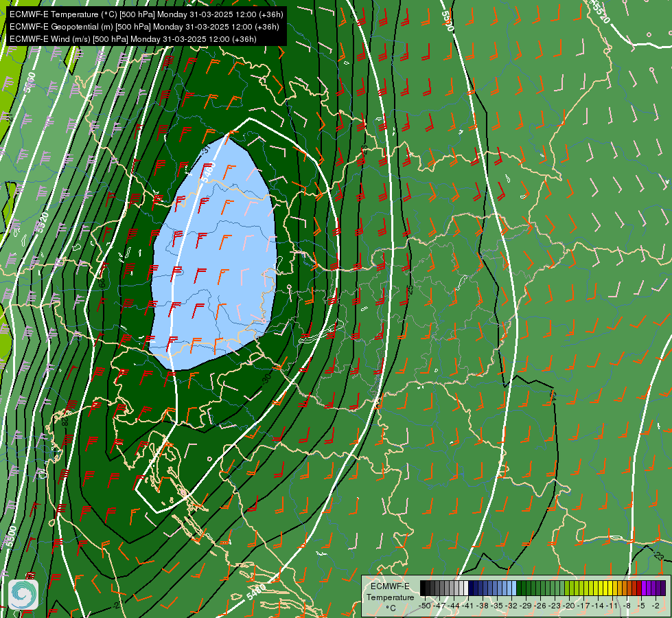Click the -11 label on temperature legend
Image resolution: width=672 pixels, height=618 pixels.
612,606
